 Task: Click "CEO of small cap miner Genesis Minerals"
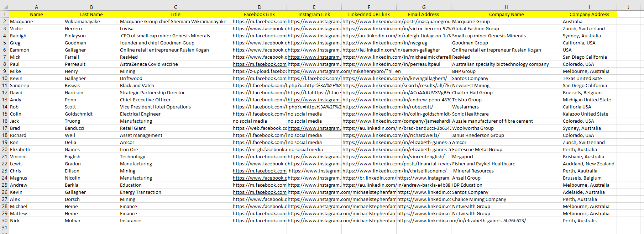tap(176, 36)
